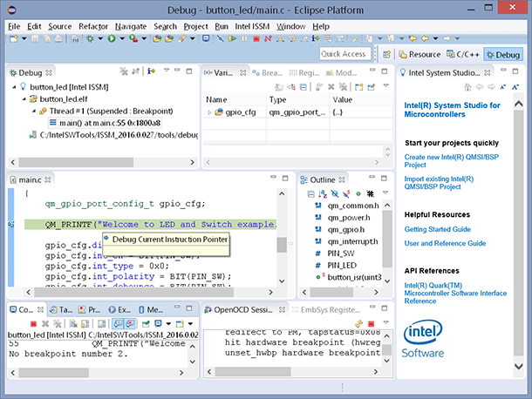
Task: Switch to the C/C++ perspective
Action: (463, 54)
